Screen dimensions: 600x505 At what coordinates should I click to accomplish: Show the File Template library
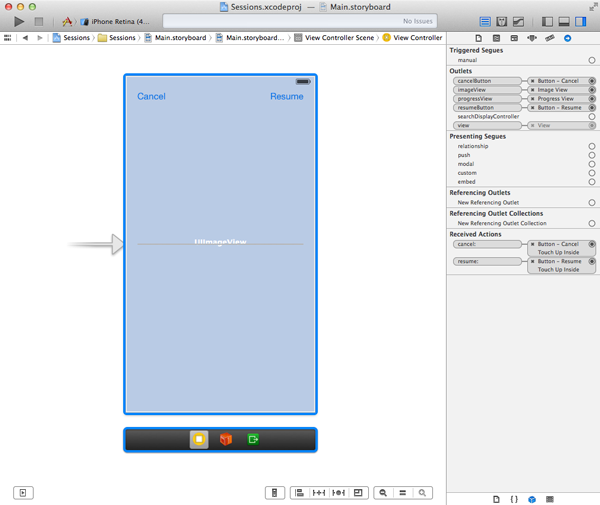pos(496,499)
